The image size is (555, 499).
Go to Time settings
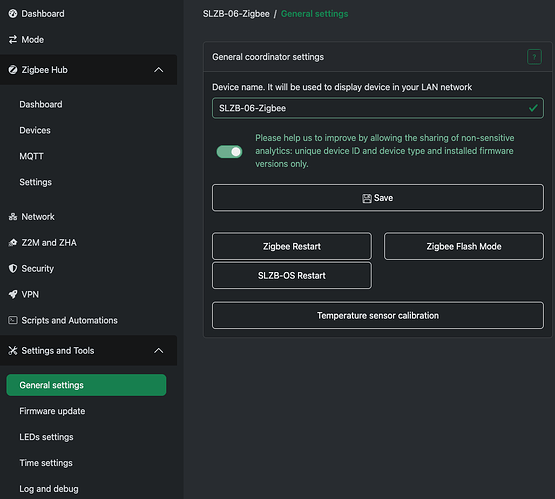46,463
